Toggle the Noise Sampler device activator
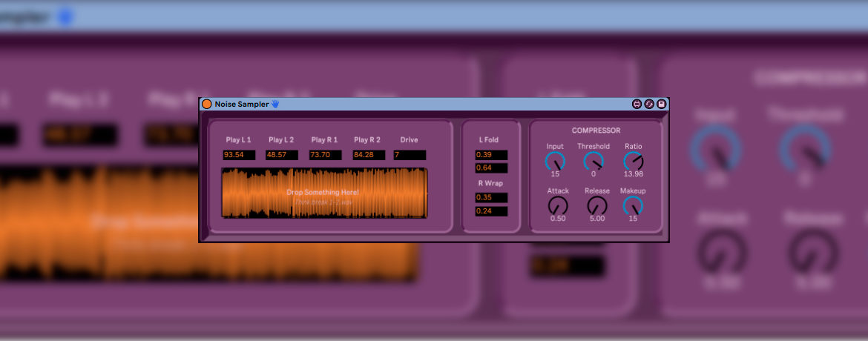 point(207,105)
